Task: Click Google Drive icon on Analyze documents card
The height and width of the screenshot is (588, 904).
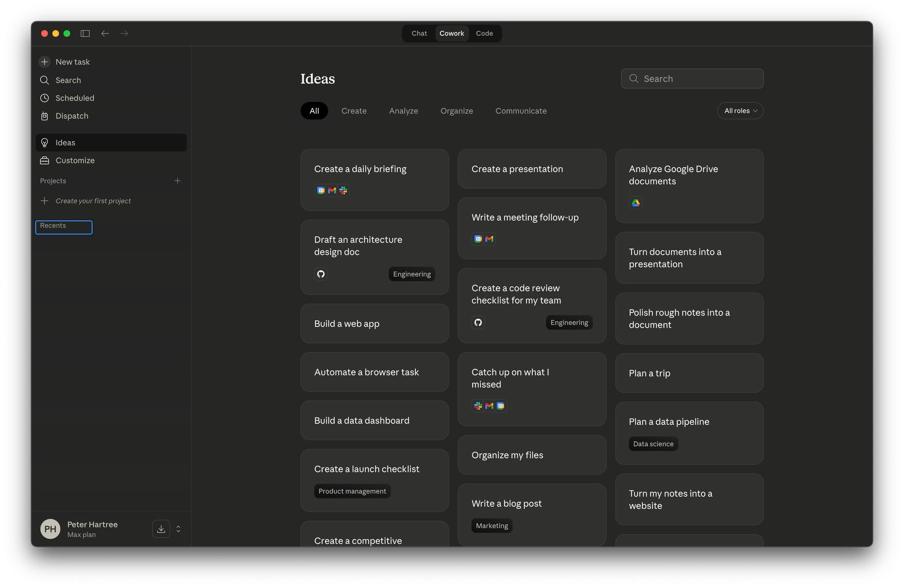Action: [636, 203]
